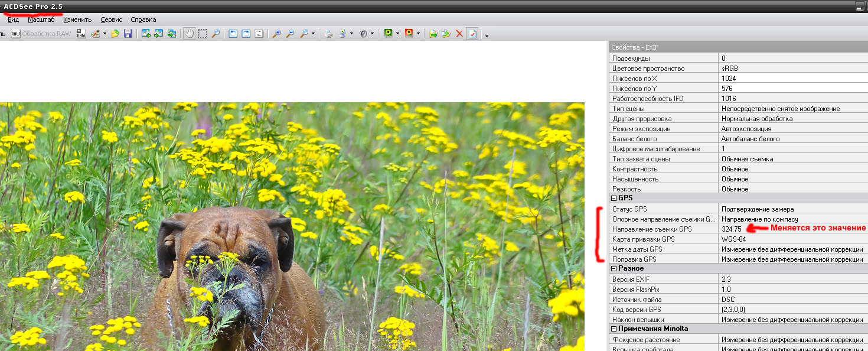Select the Hand pan tool
Screen dimensions: 868x351
click(189, 34)
